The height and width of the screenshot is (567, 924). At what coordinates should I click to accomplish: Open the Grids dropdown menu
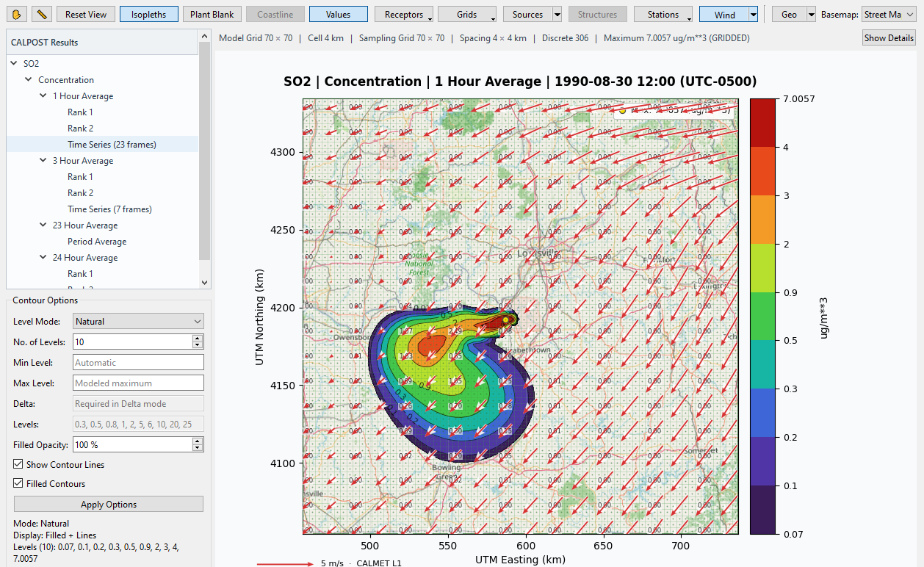[467, 14]
